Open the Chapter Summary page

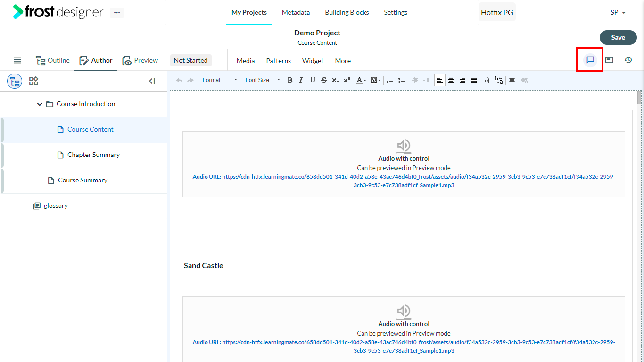(93, 155)
